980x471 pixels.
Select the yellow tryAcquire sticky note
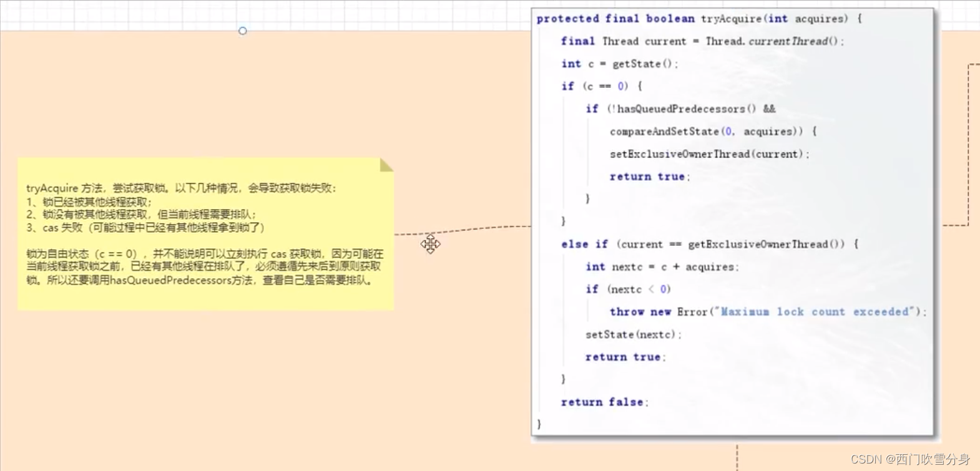point(205,234)
